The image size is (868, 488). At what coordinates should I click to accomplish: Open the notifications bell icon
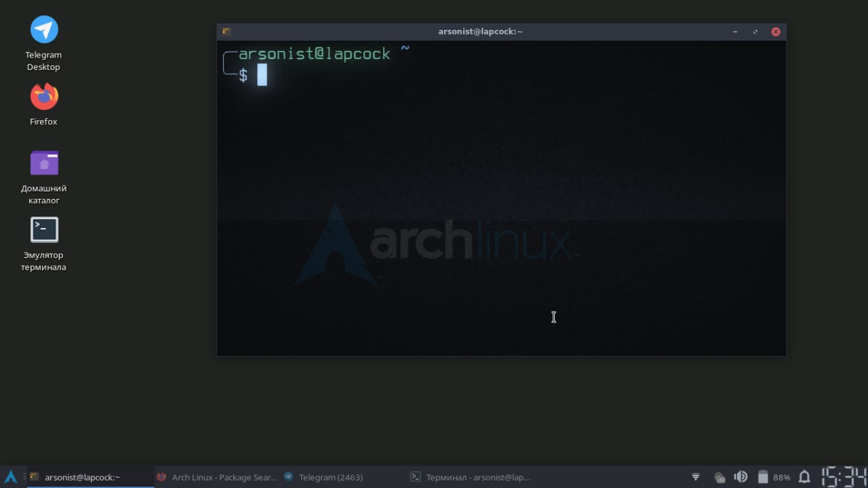pos(804,477)
